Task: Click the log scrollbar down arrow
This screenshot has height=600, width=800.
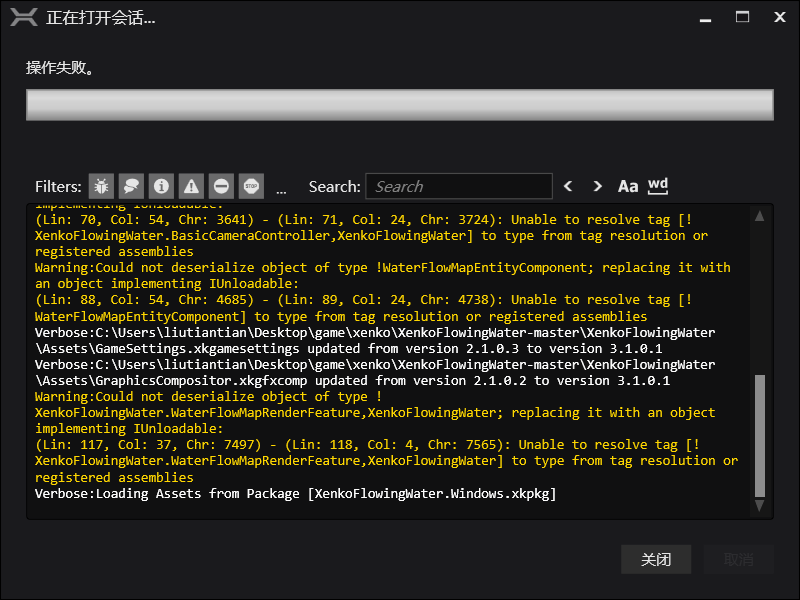Action: [x=760, y=505]
